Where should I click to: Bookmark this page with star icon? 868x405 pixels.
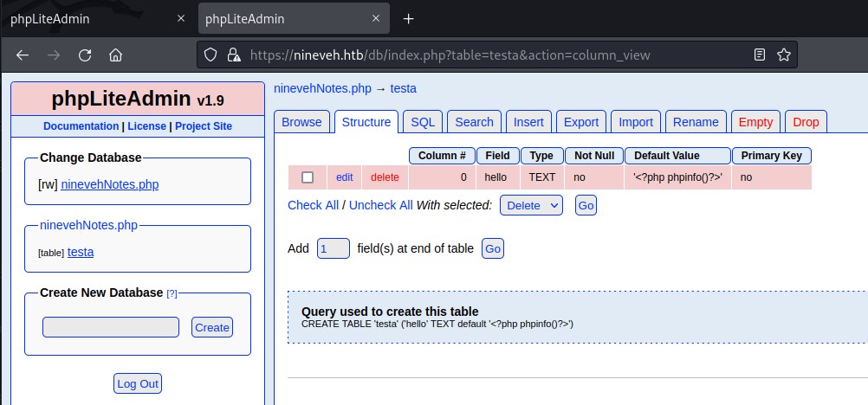tap(783, 55)
